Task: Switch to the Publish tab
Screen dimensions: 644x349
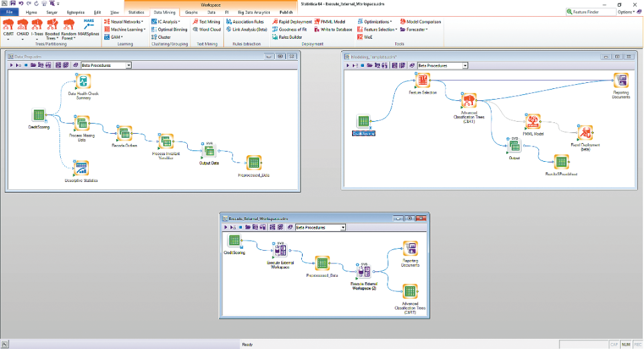Action: pos(286,12)
